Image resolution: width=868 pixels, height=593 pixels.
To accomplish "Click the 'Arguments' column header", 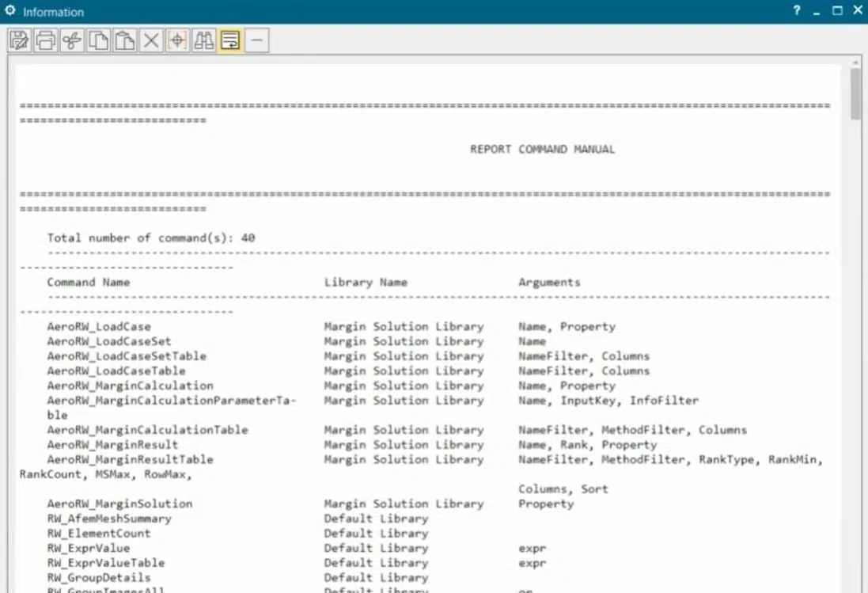I will click(x=549, y=283).
